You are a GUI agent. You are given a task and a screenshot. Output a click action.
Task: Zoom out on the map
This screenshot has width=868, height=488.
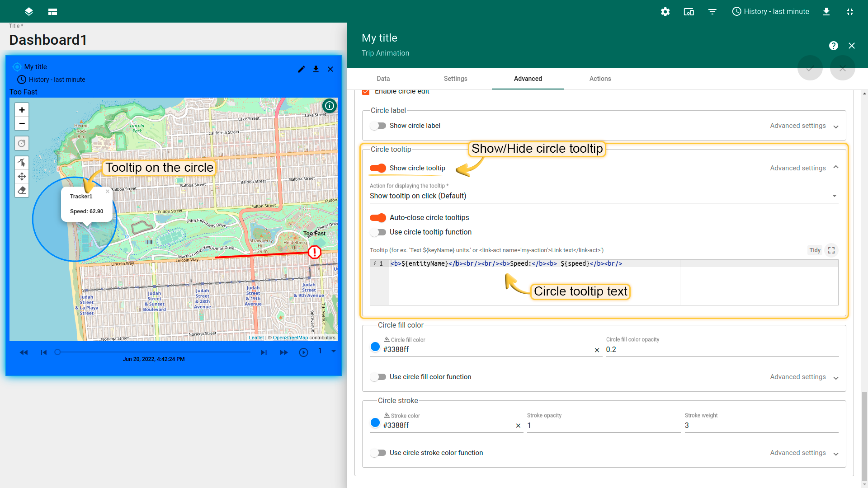pyautogui.click(x=22, y=123)
